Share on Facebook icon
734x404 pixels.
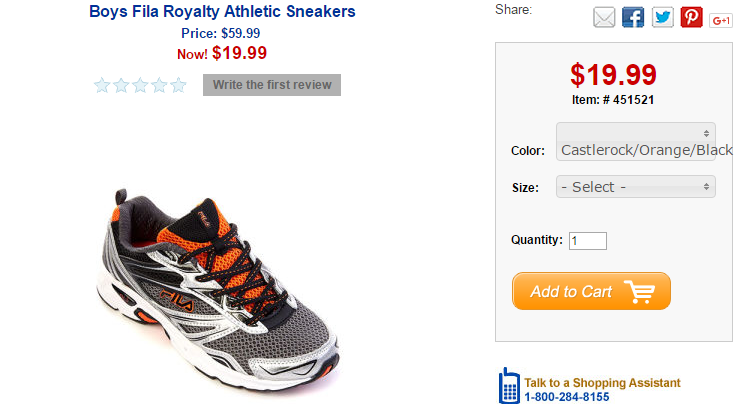click(x=633, y=18)
